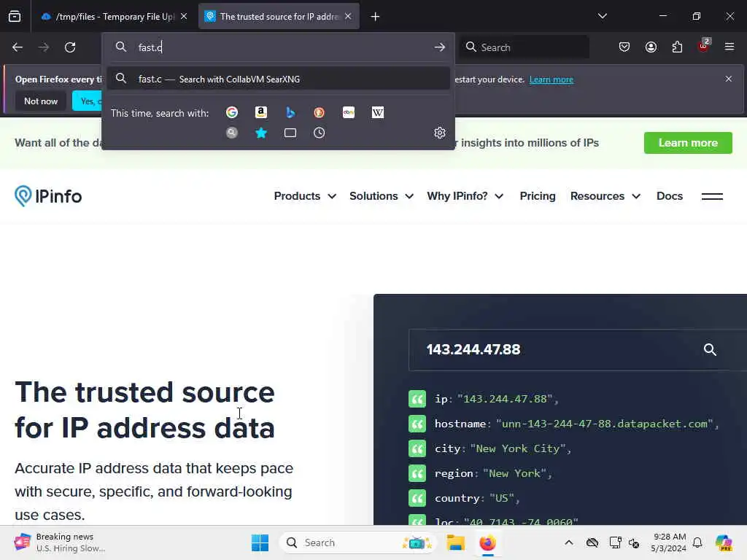747x560 pixels.
Task: Click quote icon beside country row
Action: 417,498
